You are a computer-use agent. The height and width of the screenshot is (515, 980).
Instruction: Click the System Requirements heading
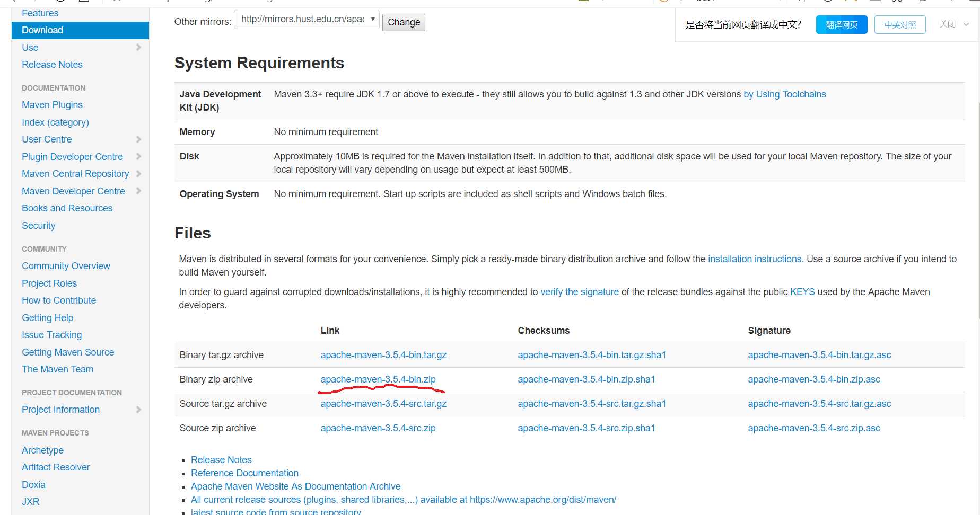[259, 63]
